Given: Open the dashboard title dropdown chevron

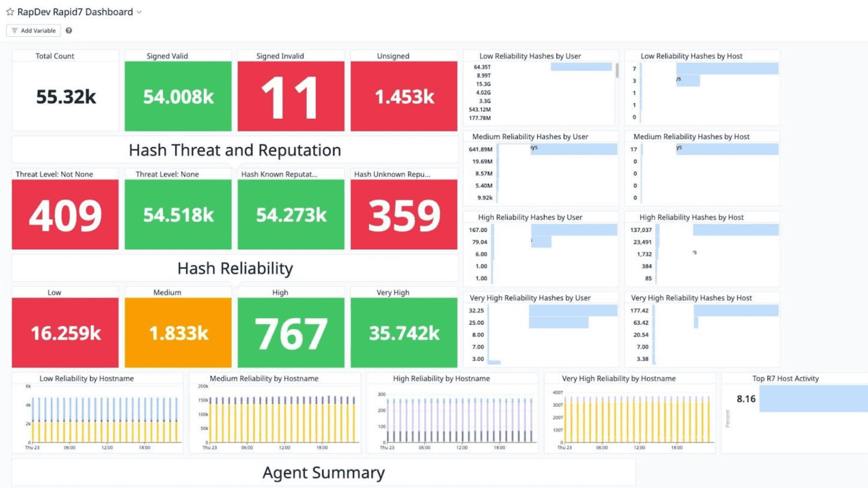Looking at the screenshot, I should (139, 12).
